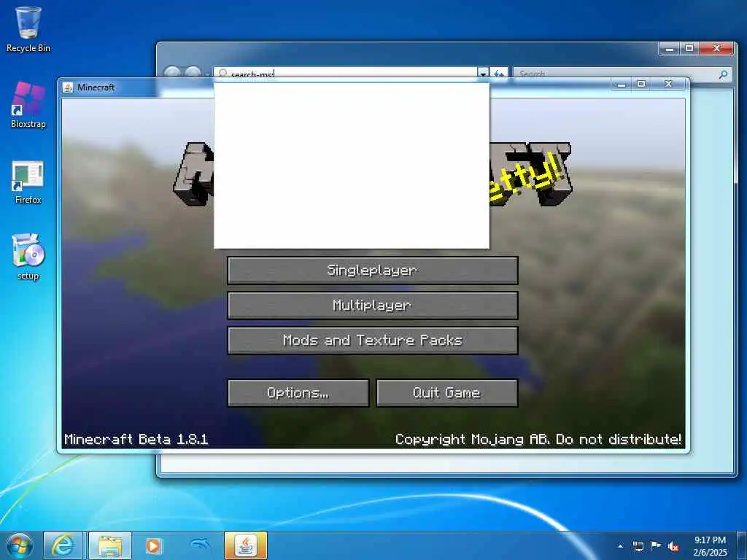Open the network status tray icon
The image size is (747, 560).
[x=638, y=546]
